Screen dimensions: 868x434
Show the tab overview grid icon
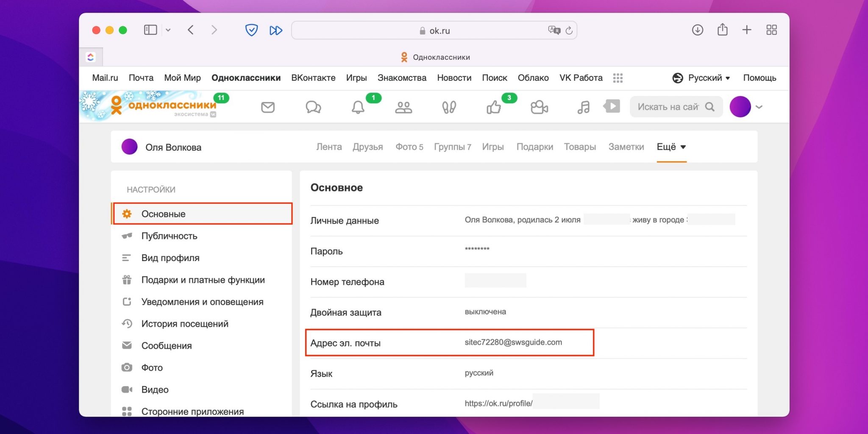pyautogui.click(x=772, y=30)
